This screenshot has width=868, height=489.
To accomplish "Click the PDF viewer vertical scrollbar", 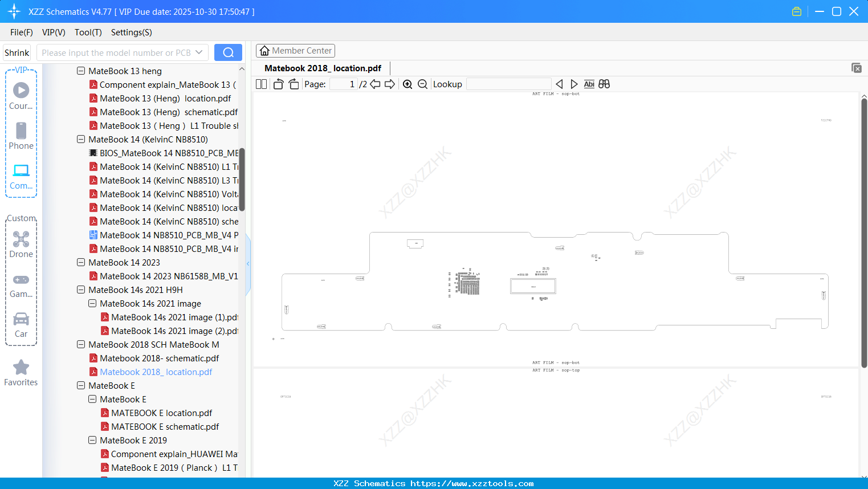I will [864, 234].
